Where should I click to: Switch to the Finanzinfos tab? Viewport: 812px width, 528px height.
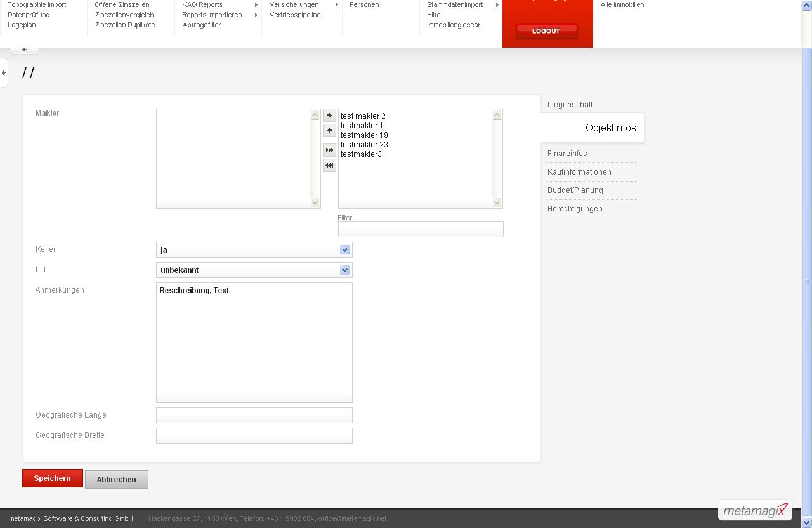pos(567,154)
